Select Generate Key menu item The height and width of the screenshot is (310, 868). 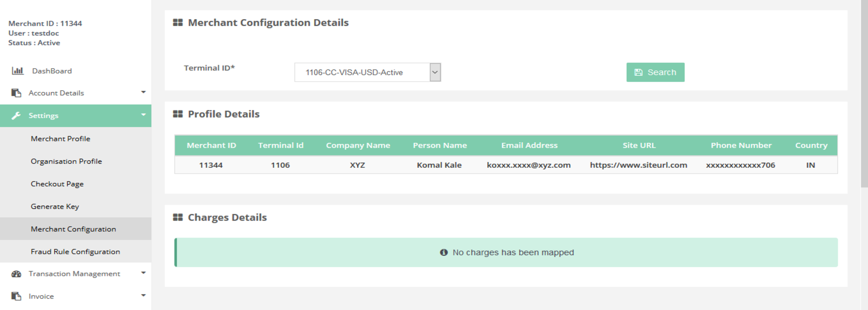pos(55,207)
